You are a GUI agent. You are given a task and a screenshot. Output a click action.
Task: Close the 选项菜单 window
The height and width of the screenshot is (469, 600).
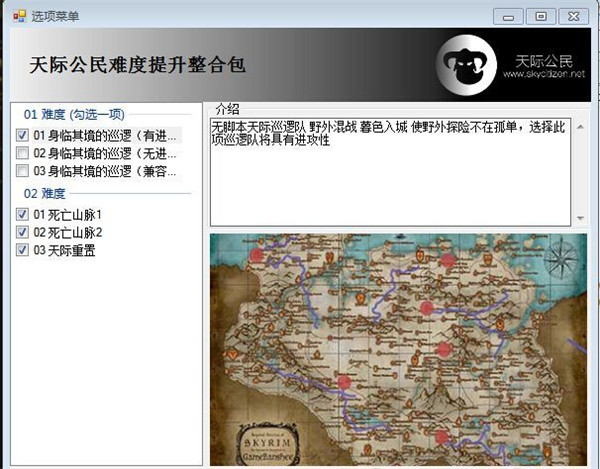573,16
